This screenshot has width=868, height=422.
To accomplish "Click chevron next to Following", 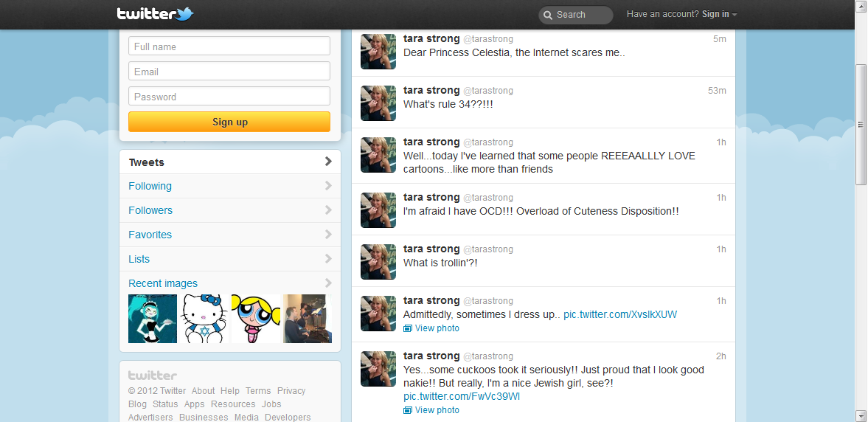I will tap(328, 185).
